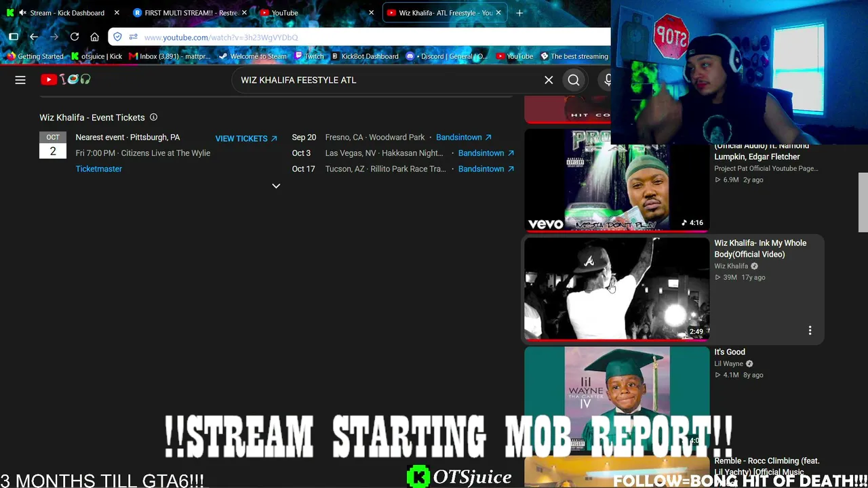Close the plain YouTube tab

pyautogui.click(x=371, y=13)
